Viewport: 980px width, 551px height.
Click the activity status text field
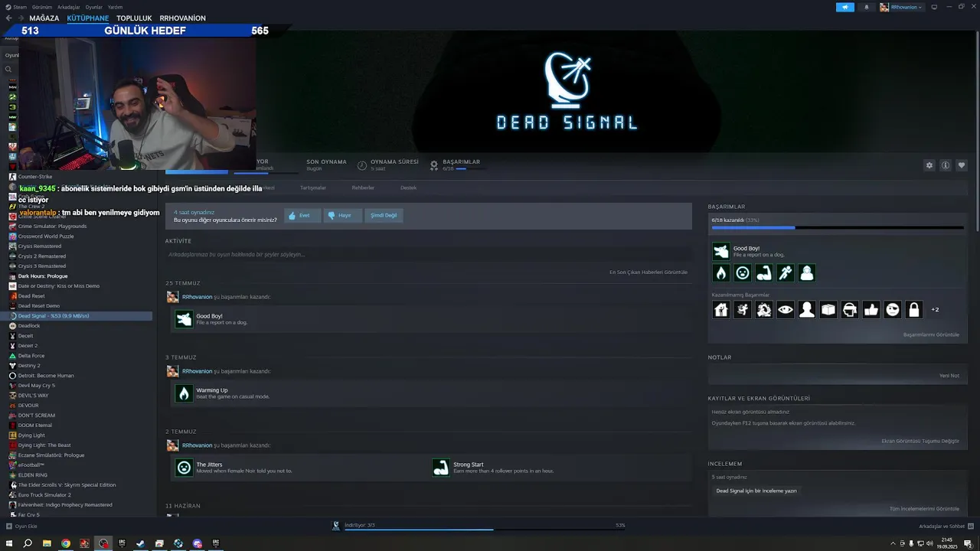pyautogui.click(x=427, y=254)
